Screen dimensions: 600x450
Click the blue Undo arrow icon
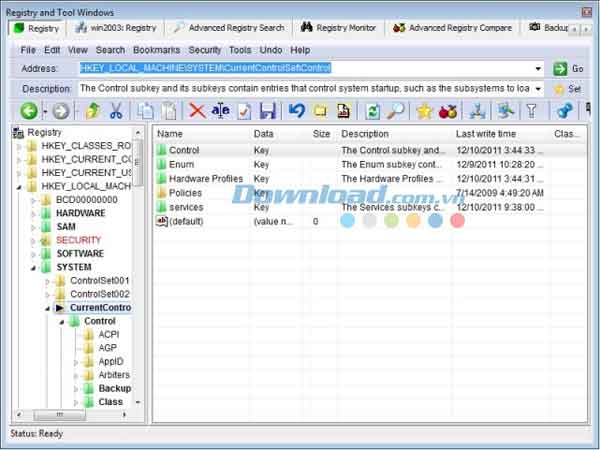point(297,111)
